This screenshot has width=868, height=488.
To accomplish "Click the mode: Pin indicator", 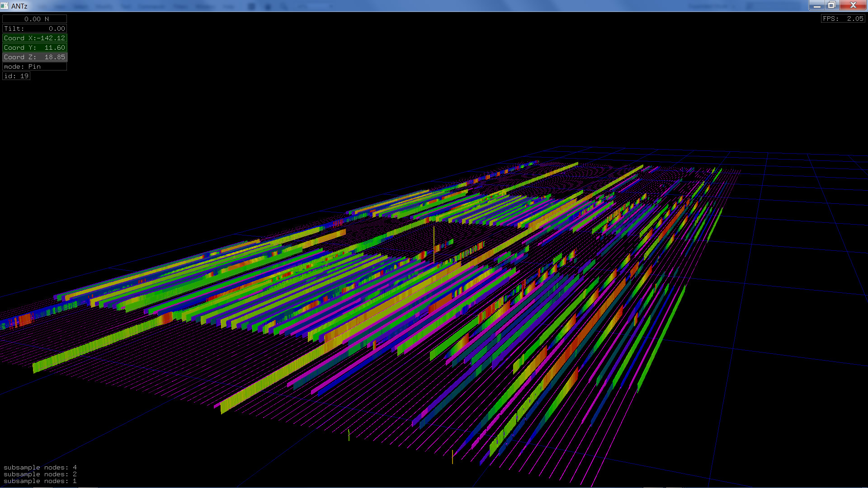I will 35,66.
